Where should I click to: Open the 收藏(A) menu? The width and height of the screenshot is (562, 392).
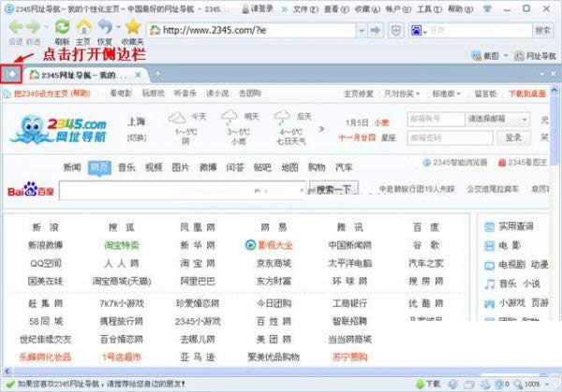367,9
